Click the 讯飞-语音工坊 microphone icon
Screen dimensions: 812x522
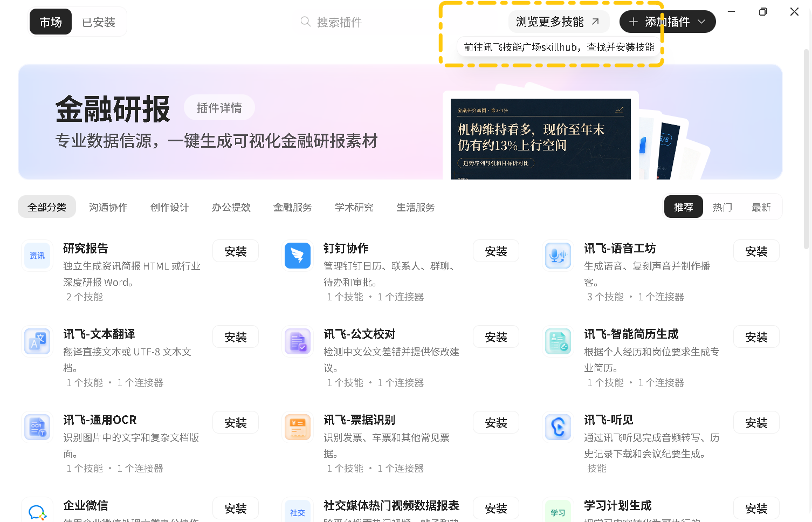point(558,256)
